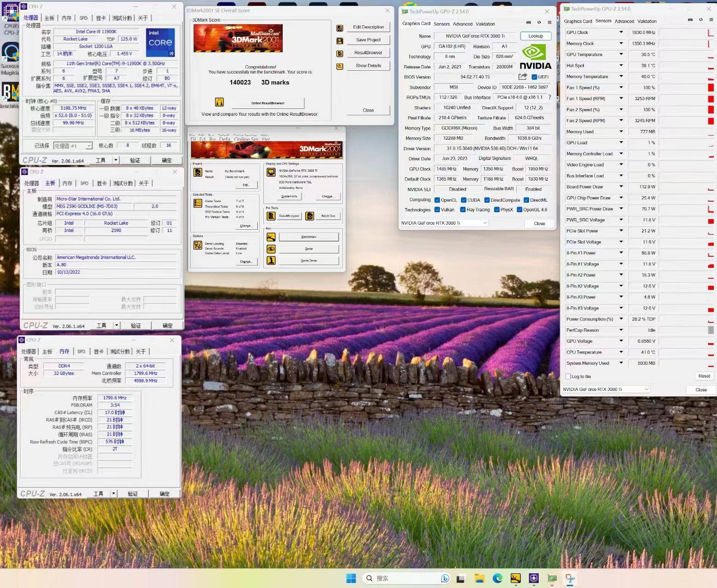Click the Edit Description icon in 3DMark score window

[x=340, y=28]
